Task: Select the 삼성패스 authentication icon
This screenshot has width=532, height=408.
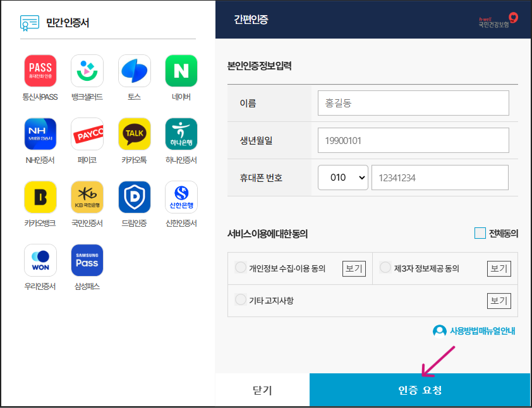Action: pos(87,260)
